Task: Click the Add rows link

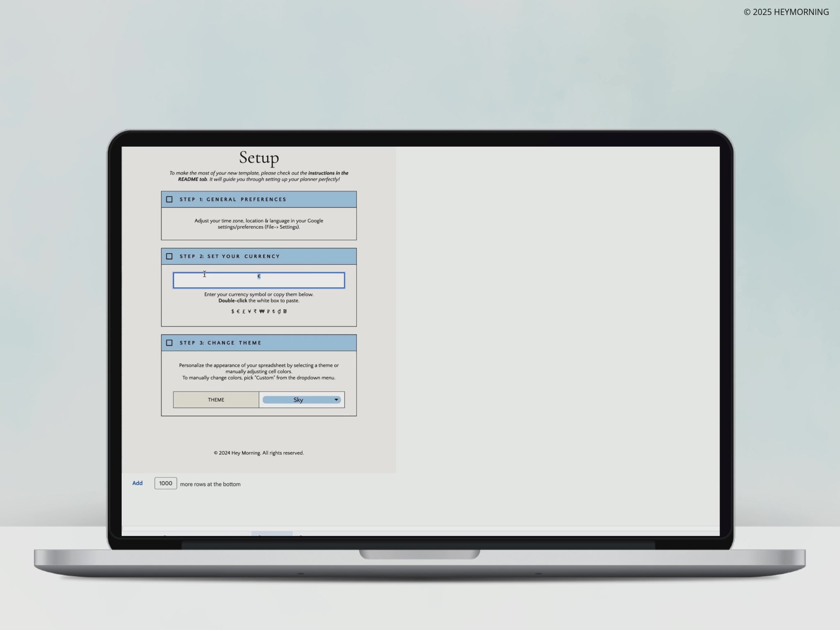Action: 137,483
